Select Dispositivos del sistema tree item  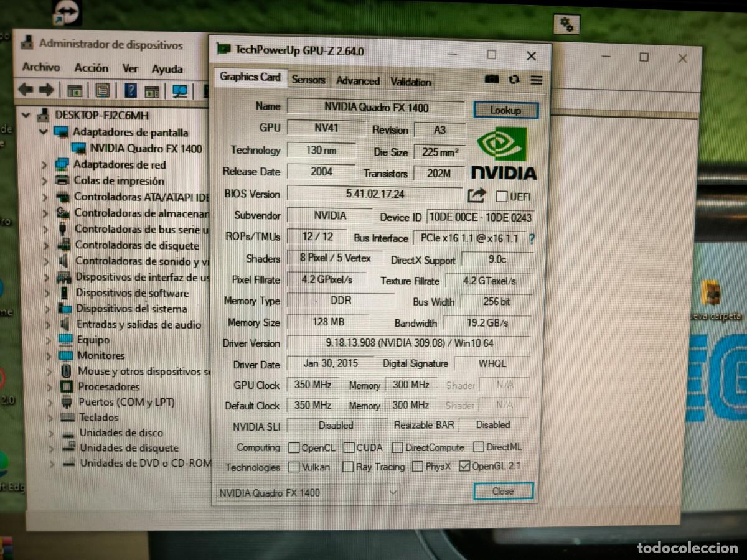click(x=131, y=309)
